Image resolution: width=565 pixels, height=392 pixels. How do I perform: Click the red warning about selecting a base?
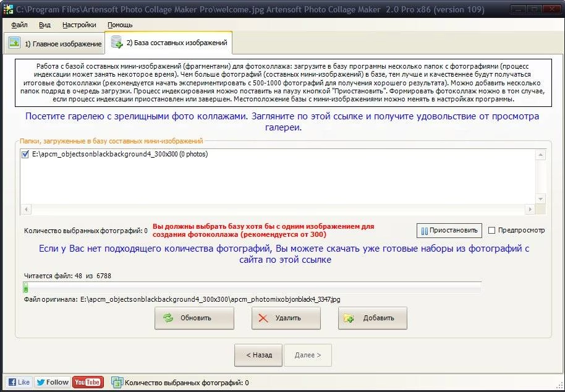coord(263,231)
